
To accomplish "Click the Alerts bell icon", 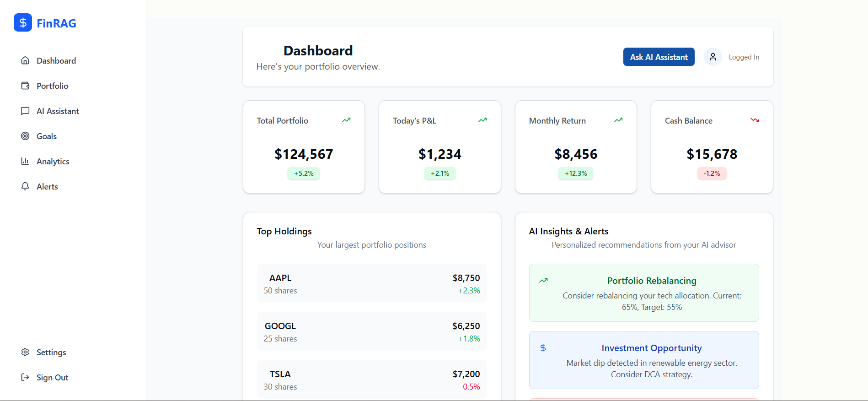I will [25, 186].
